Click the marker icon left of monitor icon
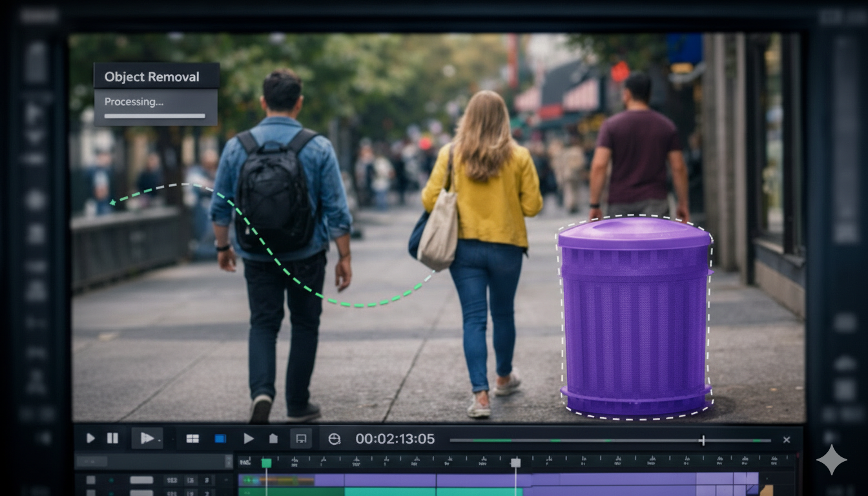The width and height of the screenshot is (868, 496). tap(273, 439)
